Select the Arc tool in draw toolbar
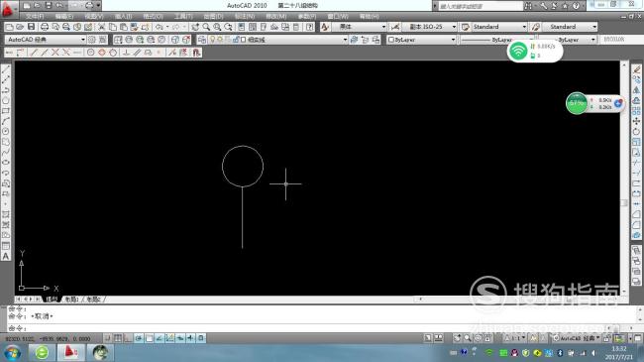644x362 pixels. 6,121
